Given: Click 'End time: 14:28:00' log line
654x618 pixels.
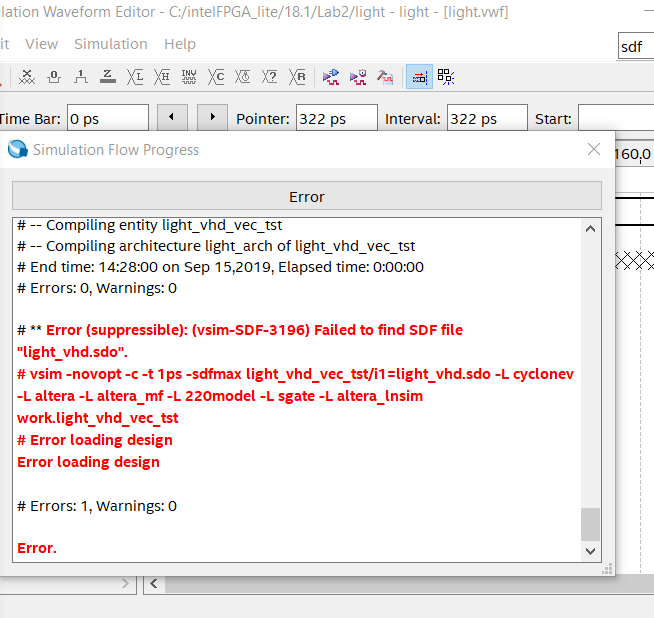Looking at the screenshot, I should (220, 267).
